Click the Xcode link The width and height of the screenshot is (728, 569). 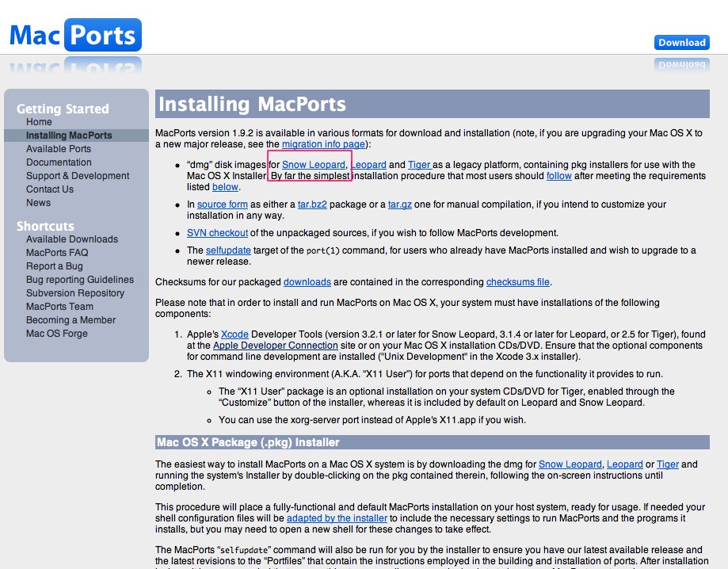pyautogui.click(x=234, y=334)
